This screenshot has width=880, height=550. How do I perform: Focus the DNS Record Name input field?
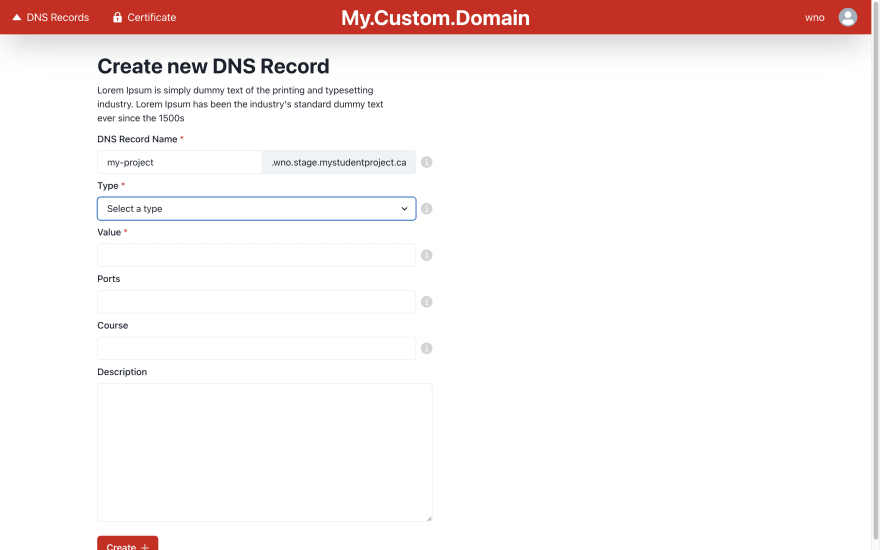(180, 162)
